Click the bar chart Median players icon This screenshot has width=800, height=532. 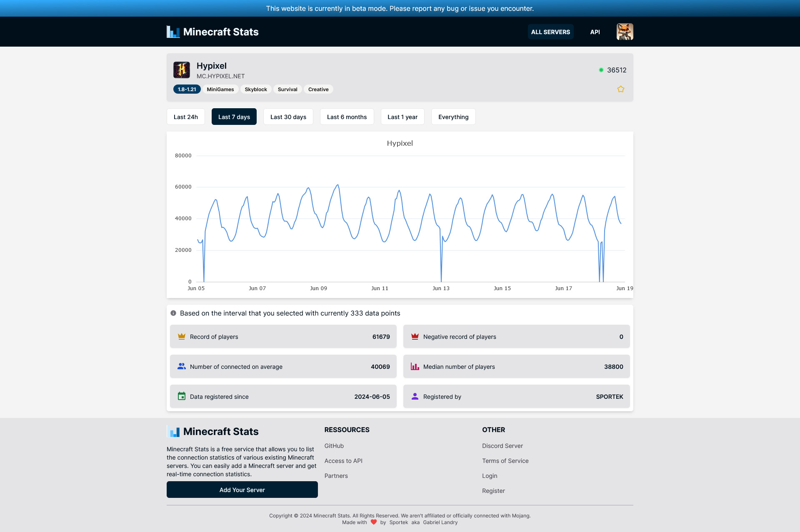click(415, 366)
